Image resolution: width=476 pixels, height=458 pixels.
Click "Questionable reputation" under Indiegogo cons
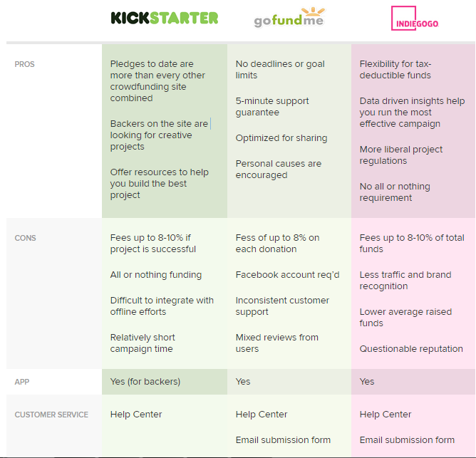click(411, 349)
